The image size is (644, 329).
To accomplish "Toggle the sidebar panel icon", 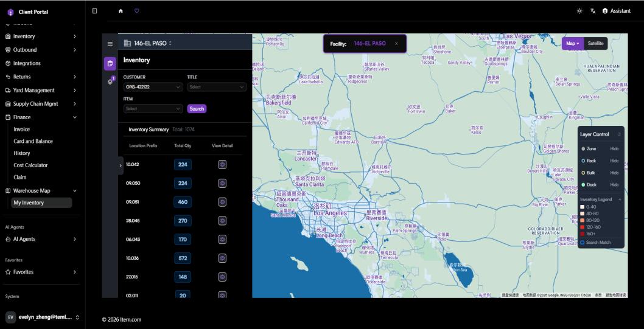I will click(94, 11).
